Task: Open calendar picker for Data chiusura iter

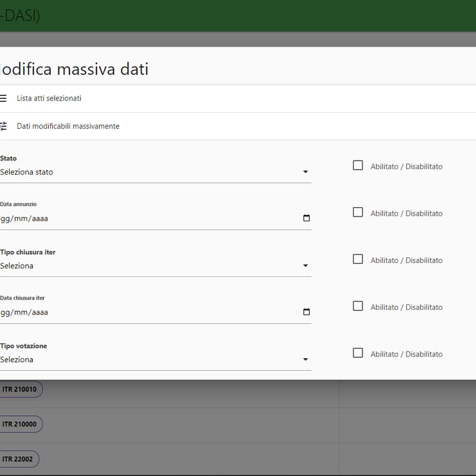Action: click(306, 312)
